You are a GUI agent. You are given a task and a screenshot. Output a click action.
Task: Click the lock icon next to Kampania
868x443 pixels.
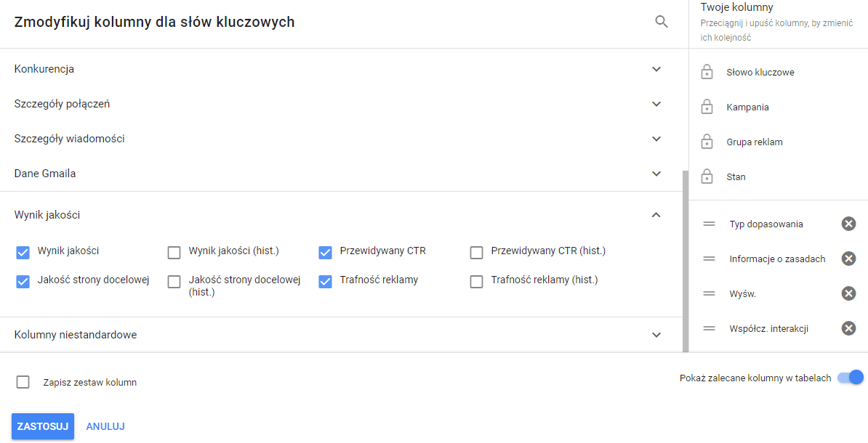pyautogui.click(x=706, y=107)
